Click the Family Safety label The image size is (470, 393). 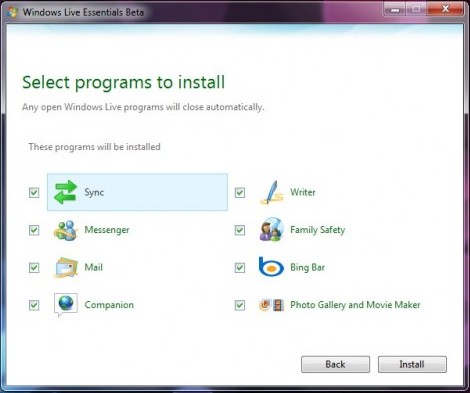pos(317,230)
